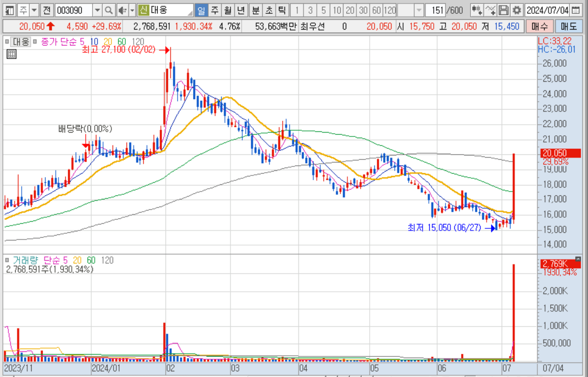Viewport: 588px width, 377px height.
Task: Click the 2024/01 label on time axis
Action: [x=106, y=369]
